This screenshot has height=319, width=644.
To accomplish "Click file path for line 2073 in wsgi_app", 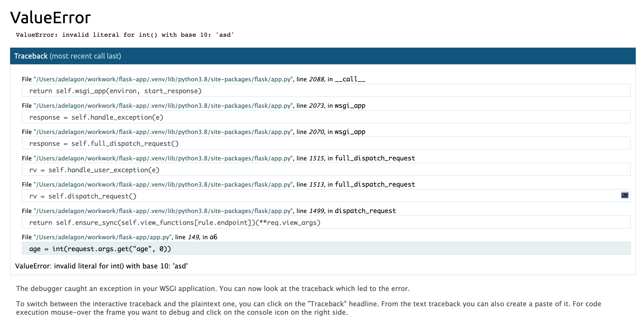I will (x=163, y=105).
